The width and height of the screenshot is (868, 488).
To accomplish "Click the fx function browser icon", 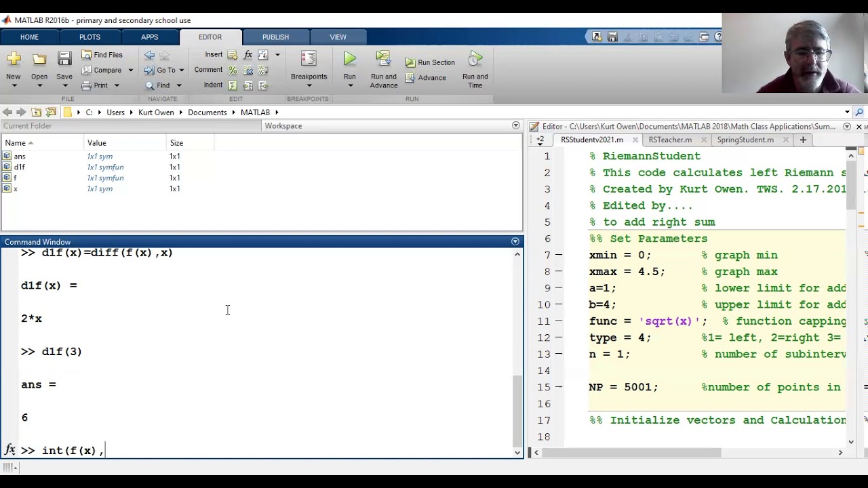I will (9, 450).
